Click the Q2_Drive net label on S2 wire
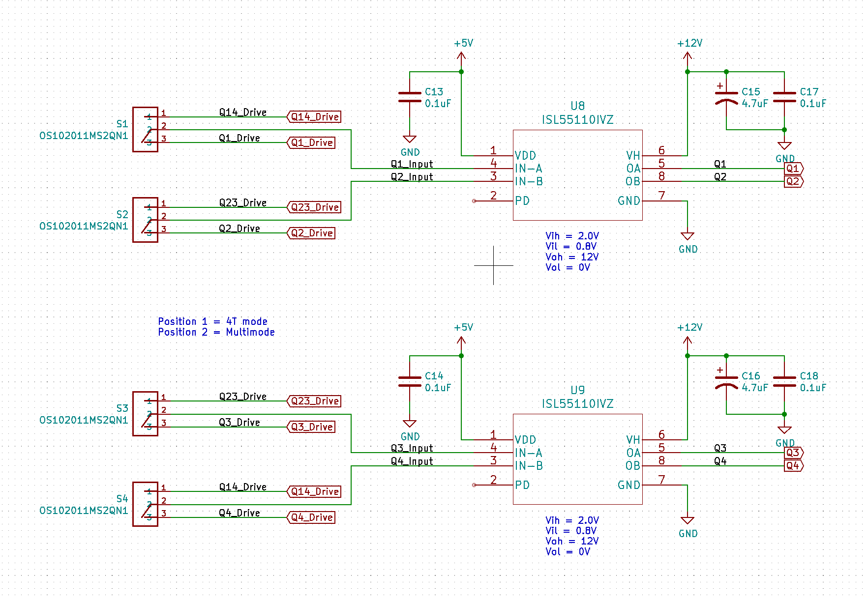 (239, 229)
